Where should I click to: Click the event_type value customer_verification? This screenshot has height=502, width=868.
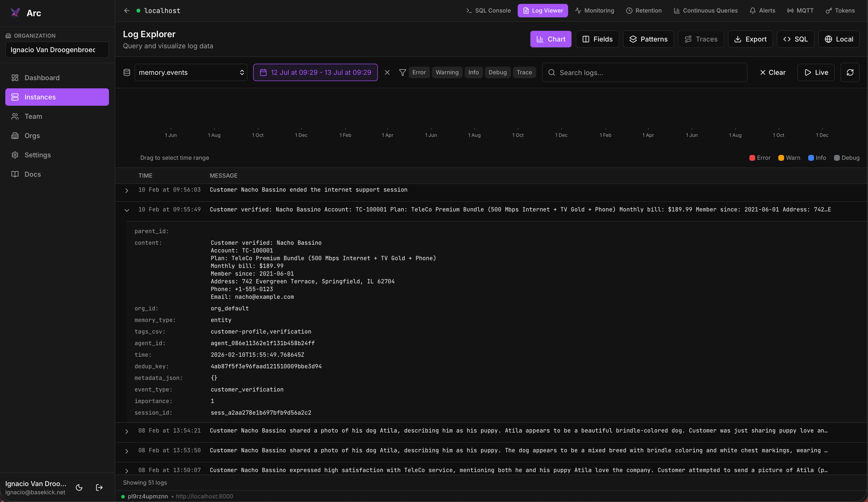pos(247,389)
